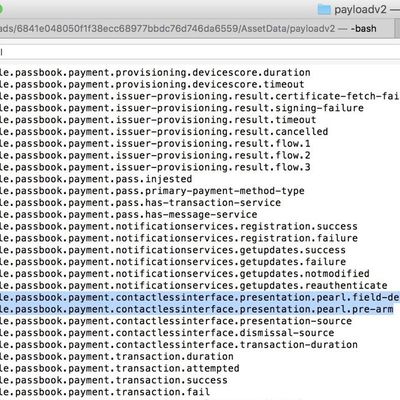Image resolution: width=400 pixels, height=400 pixels.
Task: Click line ending payment.transaction.duration
Action: (x=117, y=356)
